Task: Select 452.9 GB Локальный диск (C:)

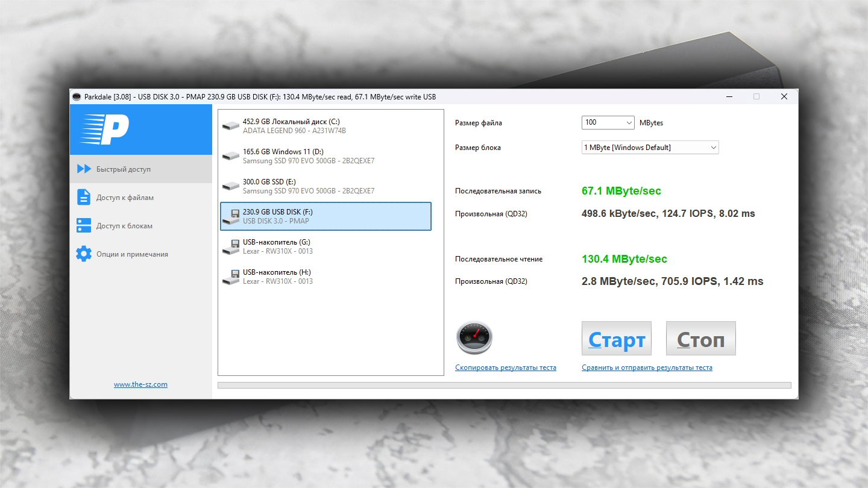Action: (325, 126)
